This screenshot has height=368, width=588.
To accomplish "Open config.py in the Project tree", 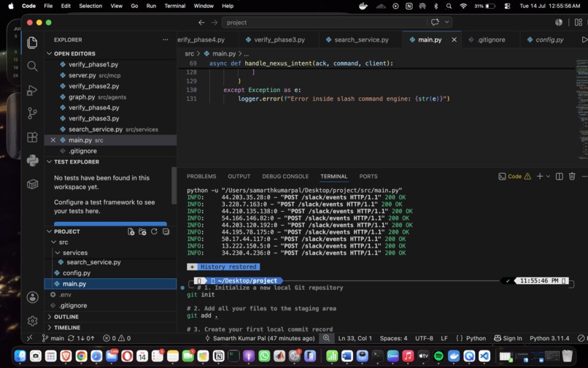I will pos(77,273).
